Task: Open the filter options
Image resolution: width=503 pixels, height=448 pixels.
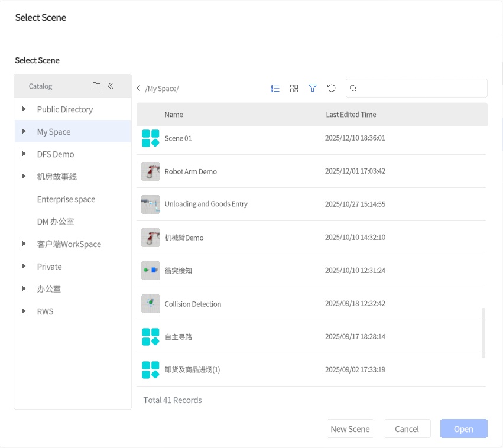Action: point(313,88)
